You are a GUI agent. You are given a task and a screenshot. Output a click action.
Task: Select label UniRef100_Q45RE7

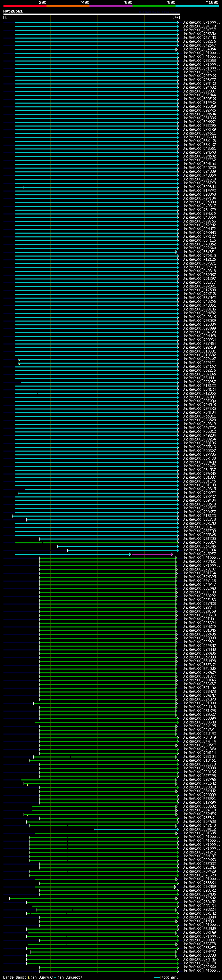click(199, 554)
